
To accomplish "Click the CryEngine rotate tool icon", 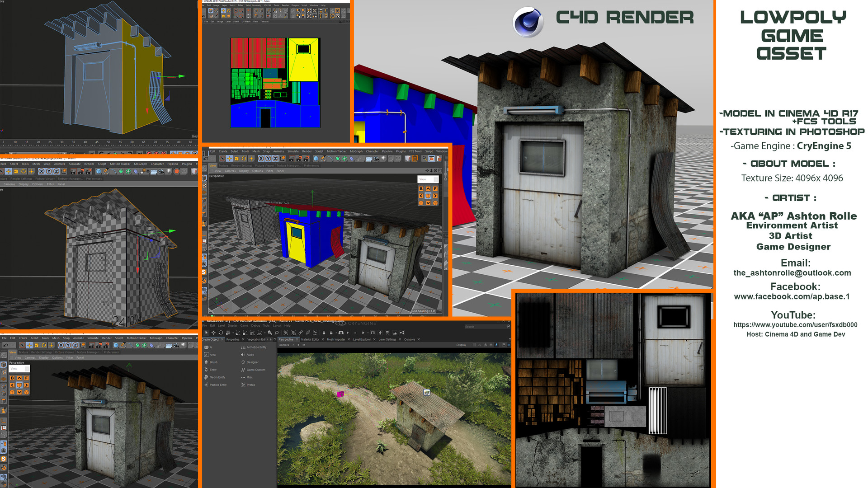I will click(221, 333).
